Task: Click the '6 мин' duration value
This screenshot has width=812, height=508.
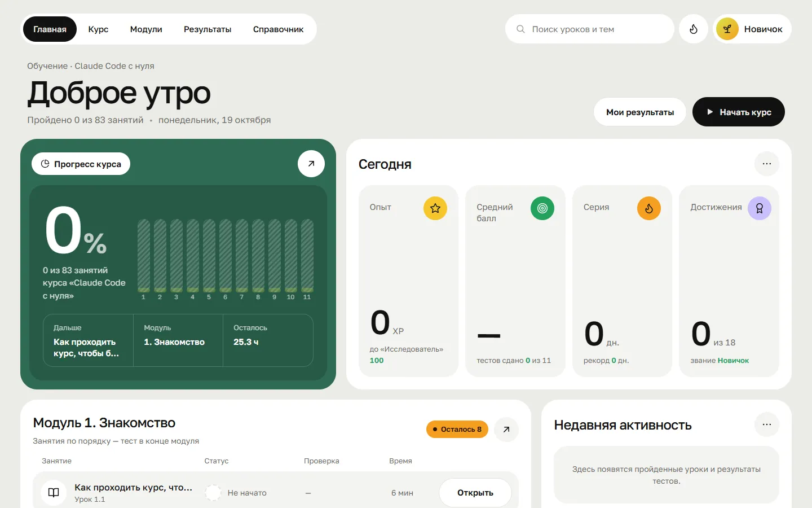Action: click(402, 493)
